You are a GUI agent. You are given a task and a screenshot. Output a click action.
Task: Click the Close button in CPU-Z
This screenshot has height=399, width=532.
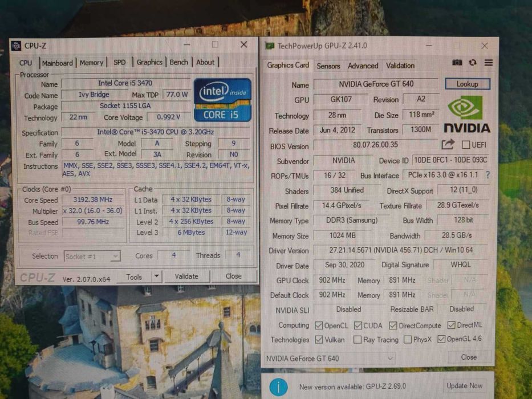(x=233, y=276)
